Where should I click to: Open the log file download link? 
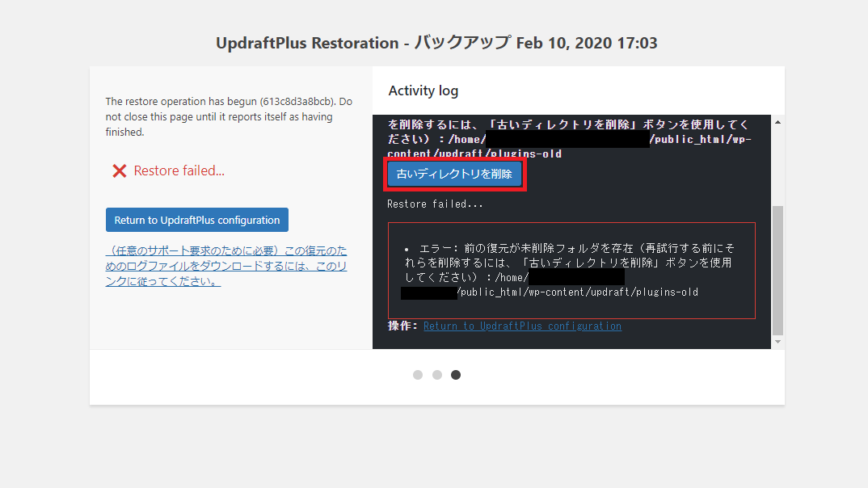click(226, 267)
